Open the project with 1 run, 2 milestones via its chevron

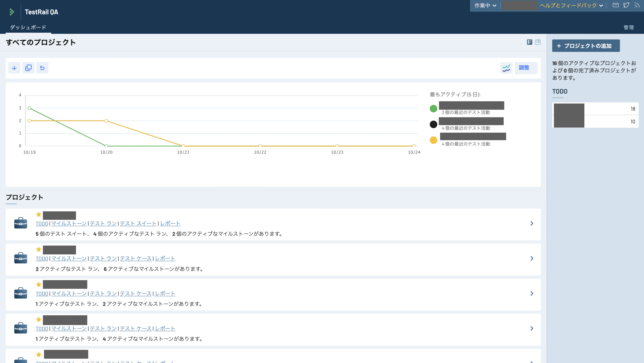(532, 293)
